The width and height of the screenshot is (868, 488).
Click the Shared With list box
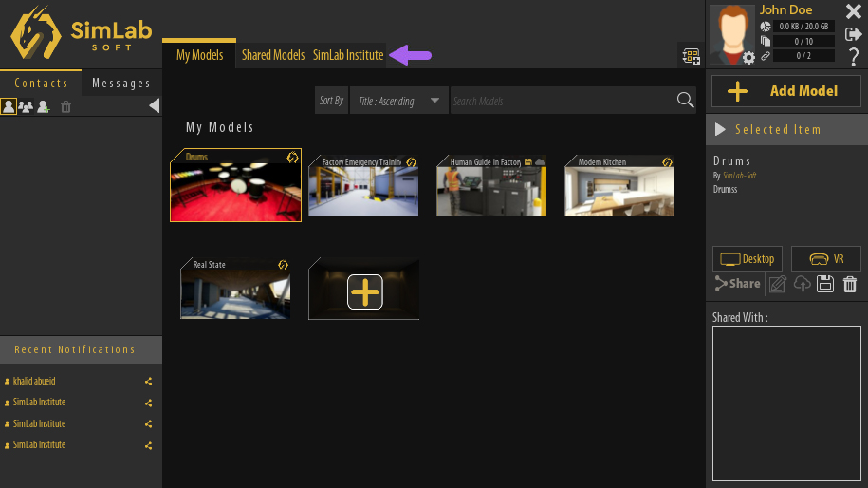(786, 404)
